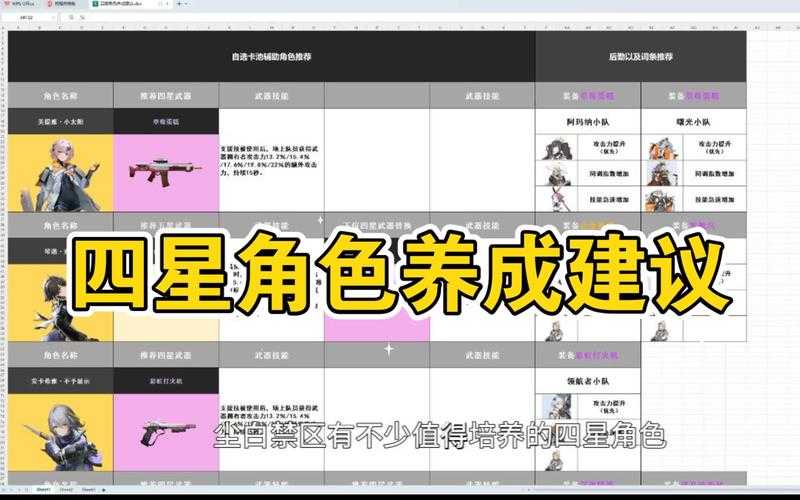Select the 阿玛纳小队 cell
Image resolution: width=800 pixels, height=500 pixels.
[588, 121]
